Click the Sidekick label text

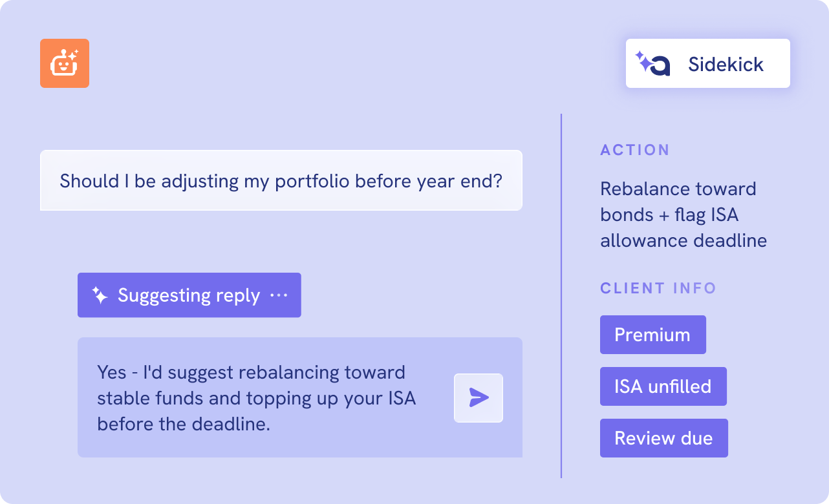click(x=726, y=64)
